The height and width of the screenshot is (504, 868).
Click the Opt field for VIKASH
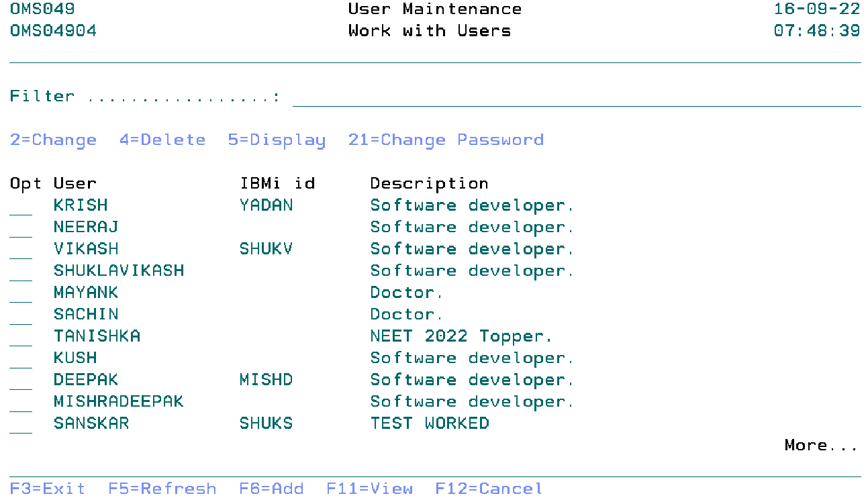coord(21,250)
